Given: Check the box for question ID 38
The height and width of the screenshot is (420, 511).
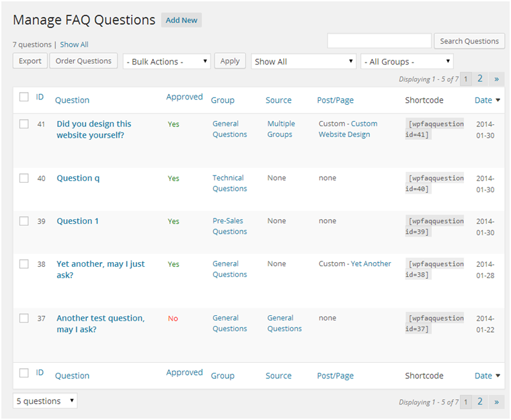Looking at the screenshot, I should pyautogui.click(x=24, y=264).
